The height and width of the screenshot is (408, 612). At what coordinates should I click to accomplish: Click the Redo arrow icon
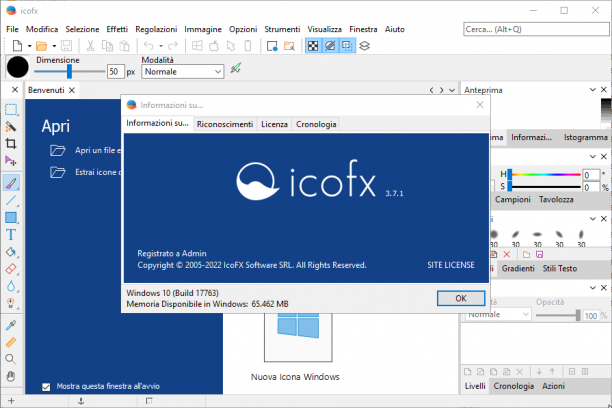(x=173, y=46)
